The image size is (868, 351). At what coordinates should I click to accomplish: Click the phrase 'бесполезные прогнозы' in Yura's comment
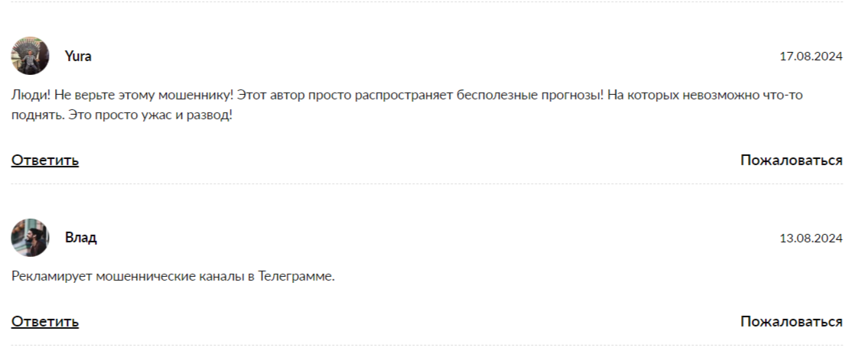(x=530, y=96)
